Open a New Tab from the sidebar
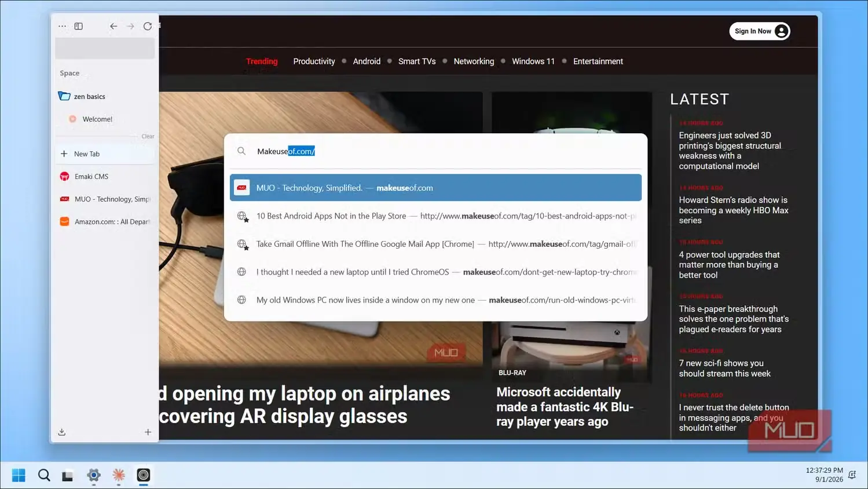The height and width of the screenshot is (489, 868). point(105,154)
